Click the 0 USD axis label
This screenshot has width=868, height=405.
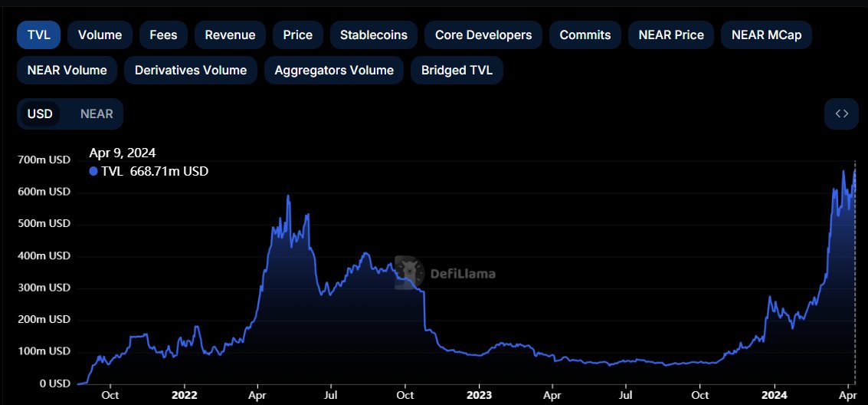54,384
